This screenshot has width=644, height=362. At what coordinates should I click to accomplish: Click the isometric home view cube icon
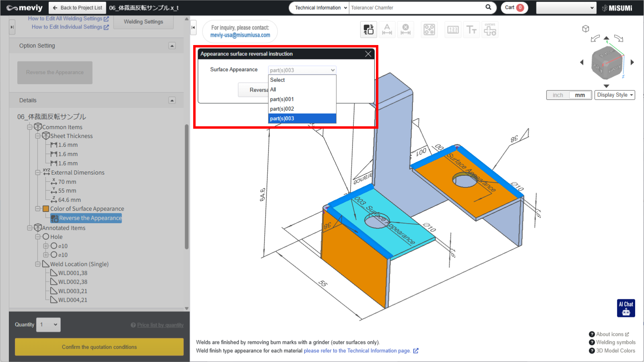pos(586,29)
